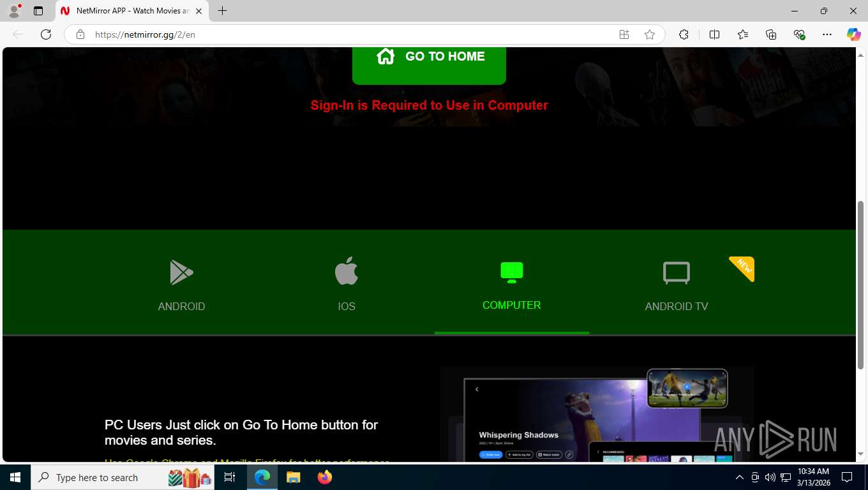The height and width of the screenshot is (490, 868).
Task: Close the NetMirror APP tab
Action: click(198, 11)
